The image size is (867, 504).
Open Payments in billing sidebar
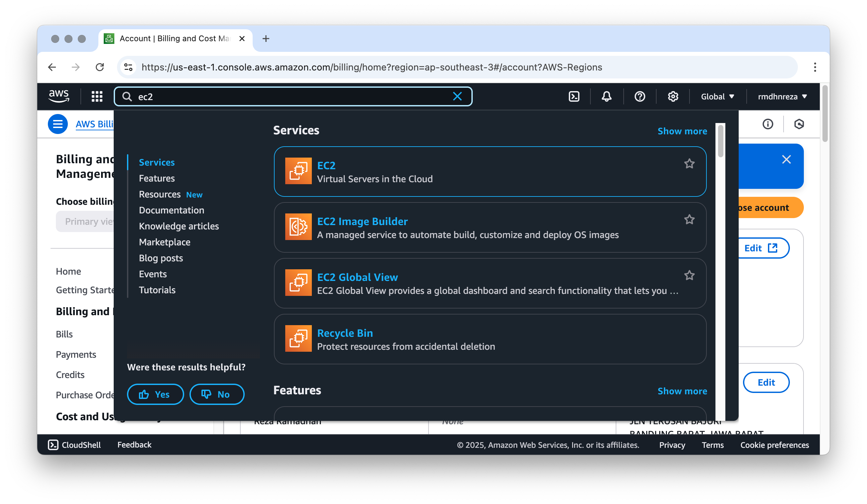point(76,354)
